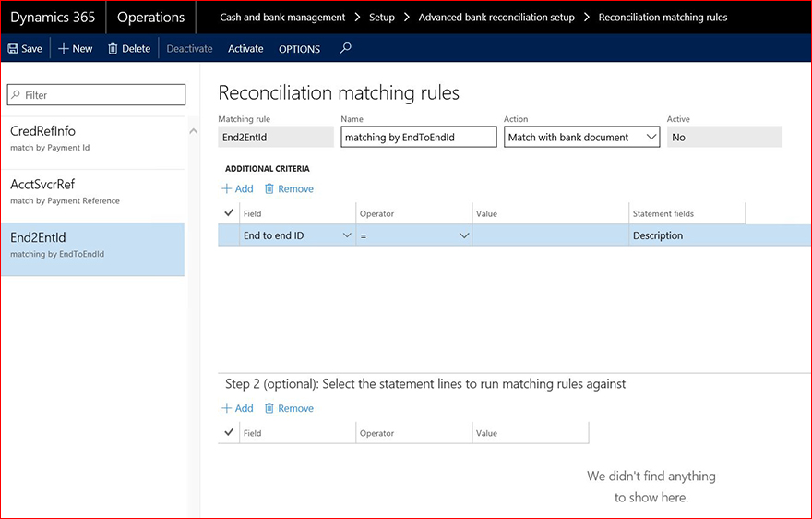Open chevron after Setup breadcrumb
This screenshot has width=812, height=519.
click(407, 18)
